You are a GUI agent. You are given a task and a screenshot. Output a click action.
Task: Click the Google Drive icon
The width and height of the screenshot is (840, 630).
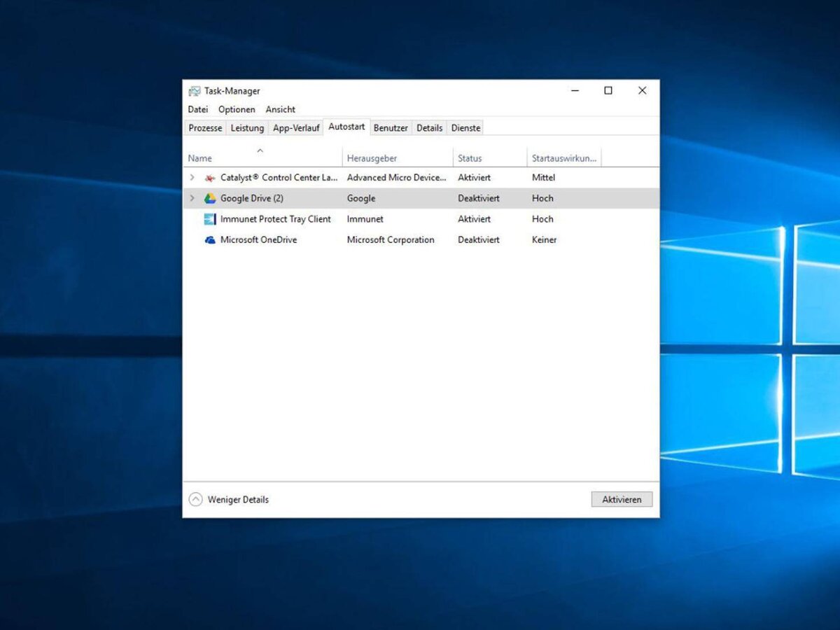[x=210, y=199]
